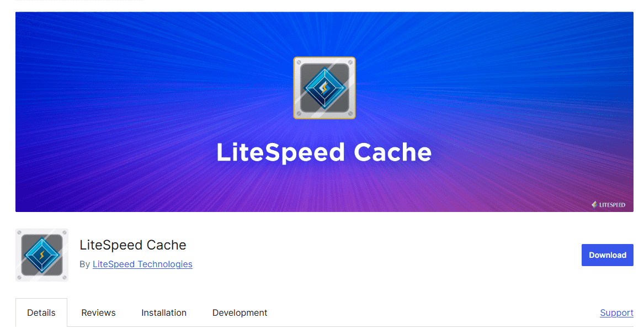Click the small LiteSpeed Cache plugin icon
The height and width of the screenshot is (334, 644).
click(42, 255)
